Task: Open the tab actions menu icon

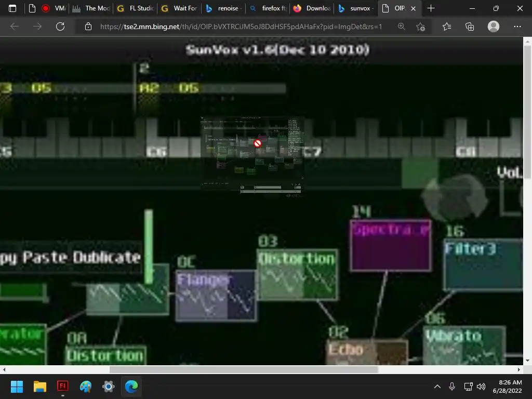Action: point(12,8)
